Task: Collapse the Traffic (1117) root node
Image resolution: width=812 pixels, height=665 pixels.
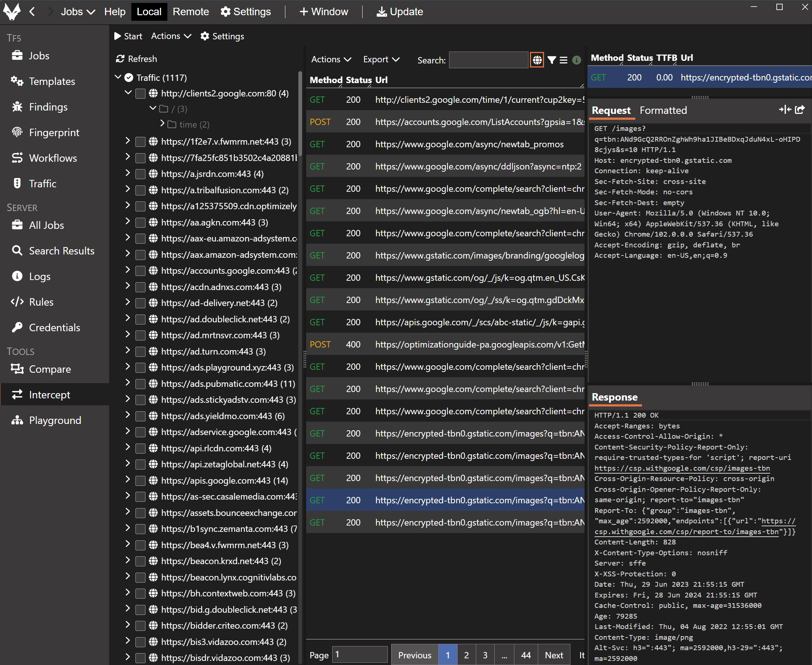Action: 118,78
